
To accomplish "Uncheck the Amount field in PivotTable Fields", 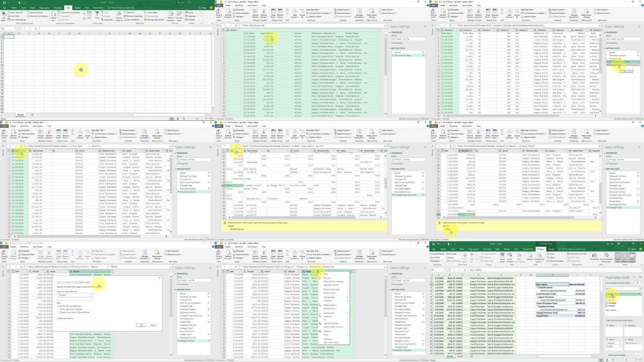I will pyautogui.click(x=606, y=297).
